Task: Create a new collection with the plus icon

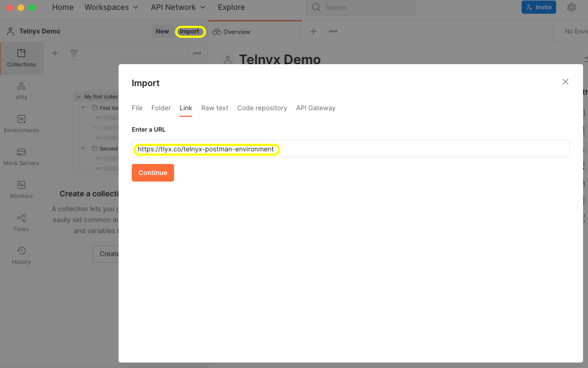Action: click(x=54, y=53)
